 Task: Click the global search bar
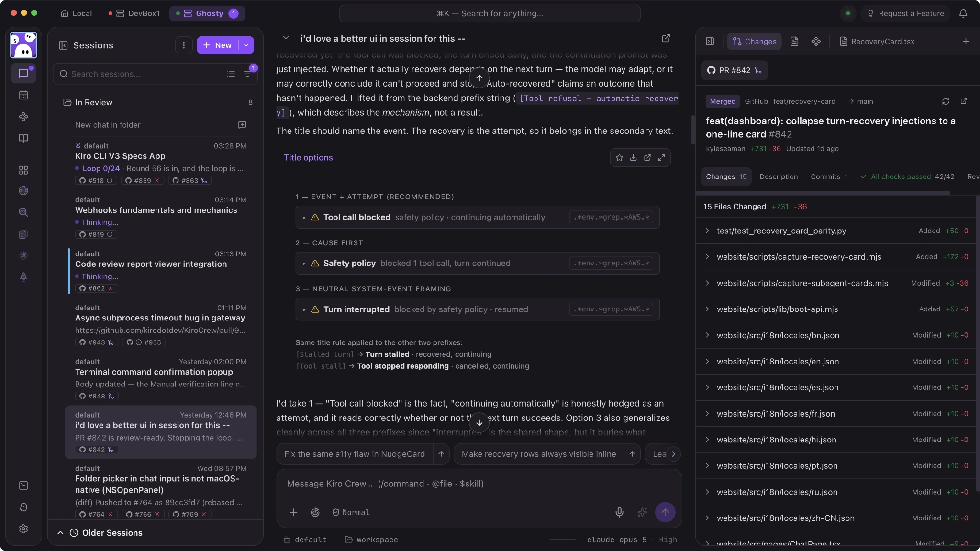coord(490,13)
